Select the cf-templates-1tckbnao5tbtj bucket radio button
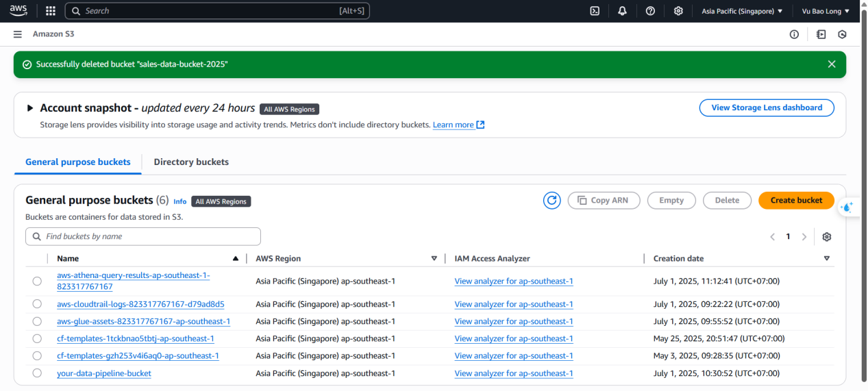 coord(37,338)
